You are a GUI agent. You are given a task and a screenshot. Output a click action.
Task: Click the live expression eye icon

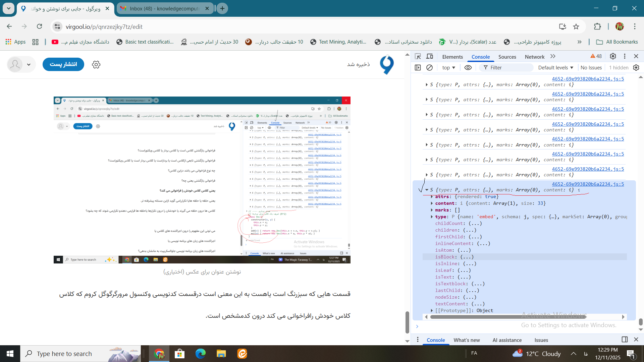click(x=468, y=67)
